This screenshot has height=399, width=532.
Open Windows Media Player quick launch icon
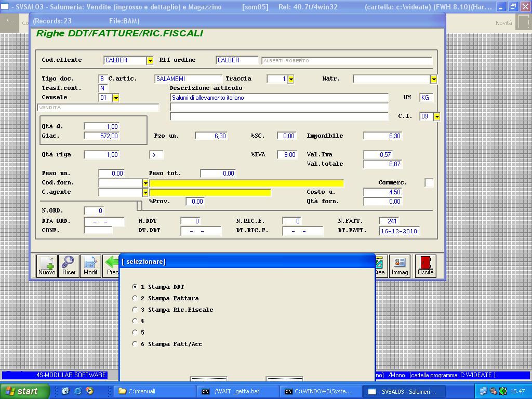[x=89, y=391]
